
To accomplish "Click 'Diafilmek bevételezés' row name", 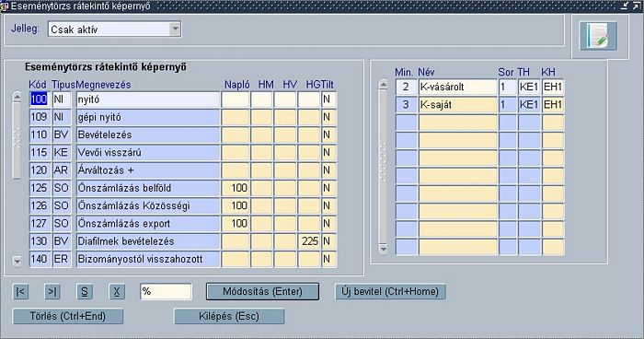I will (x=148, y=241).
